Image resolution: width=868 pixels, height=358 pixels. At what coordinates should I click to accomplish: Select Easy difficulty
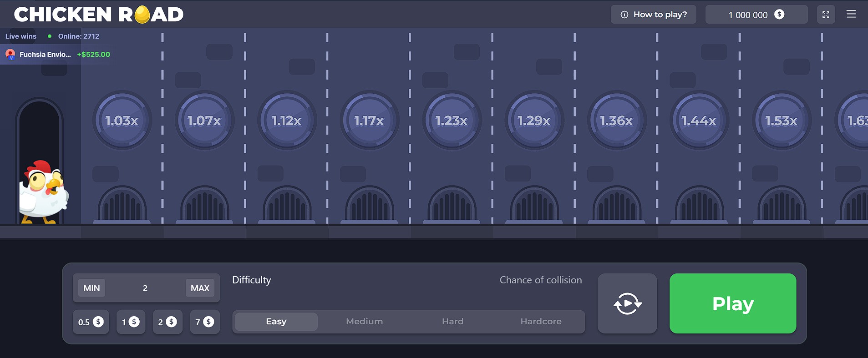tap(276, 322)
